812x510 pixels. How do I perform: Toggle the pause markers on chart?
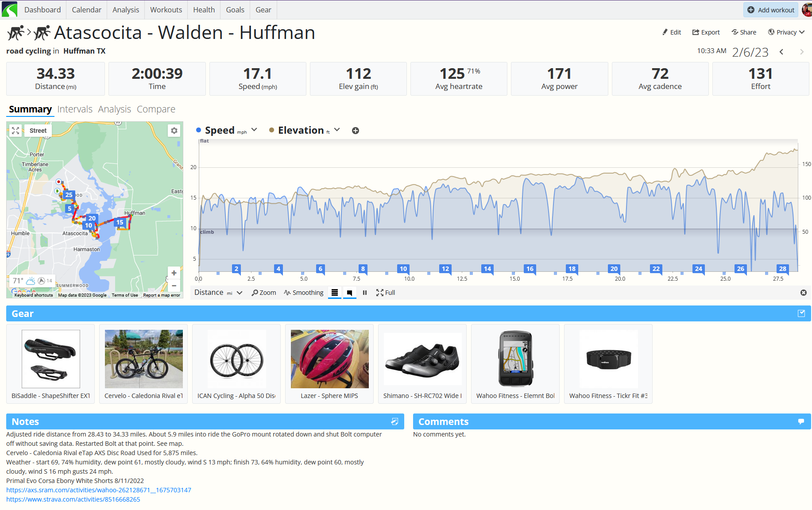coord(365,293)
